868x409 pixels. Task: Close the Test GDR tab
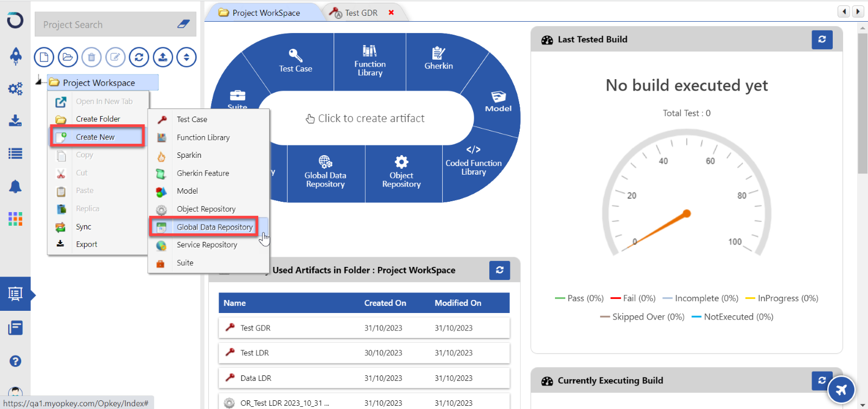[391, 12]
